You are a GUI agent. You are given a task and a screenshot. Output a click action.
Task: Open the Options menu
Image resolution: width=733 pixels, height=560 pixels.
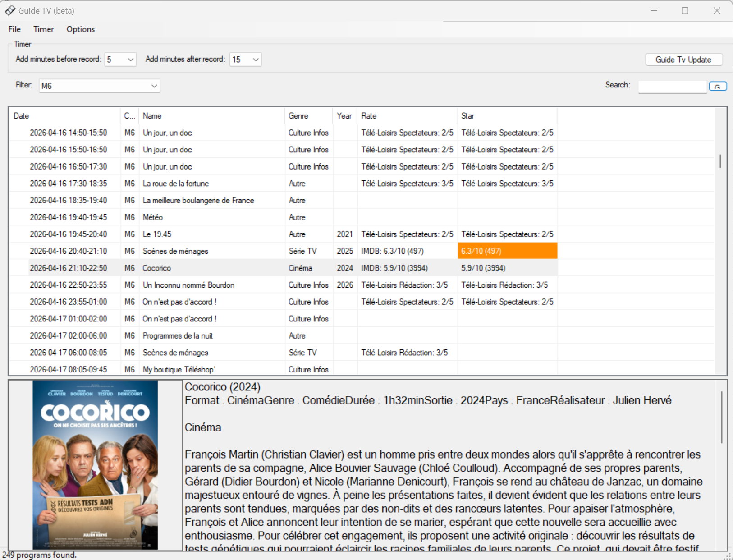(x=81, y=29)
